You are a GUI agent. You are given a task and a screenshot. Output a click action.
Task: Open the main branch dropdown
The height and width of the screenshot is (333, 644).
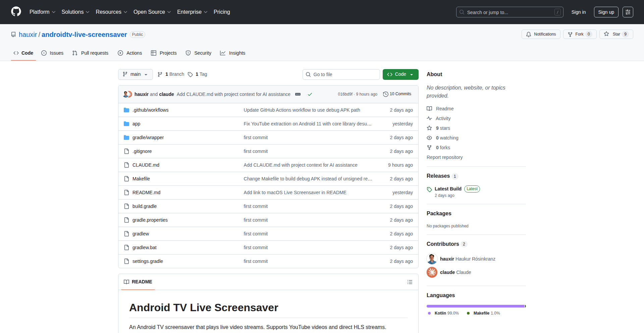coord(135,74)
